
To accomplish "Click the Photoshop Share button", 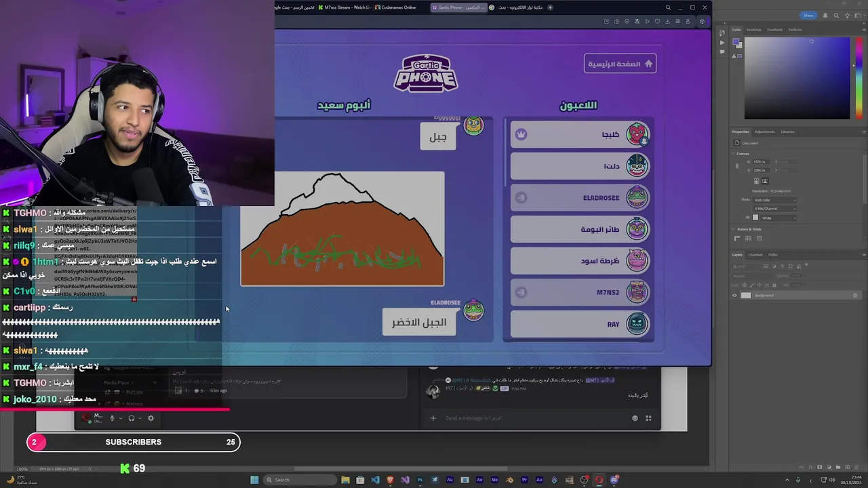I will tap(808, 16).
